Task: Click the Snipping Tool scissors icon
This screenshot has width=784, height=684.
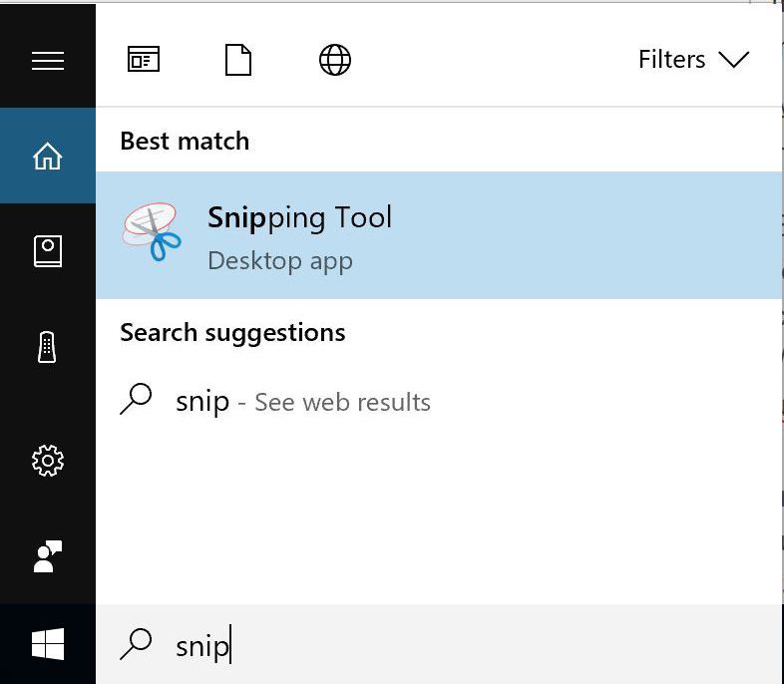Action: point(152,231)
